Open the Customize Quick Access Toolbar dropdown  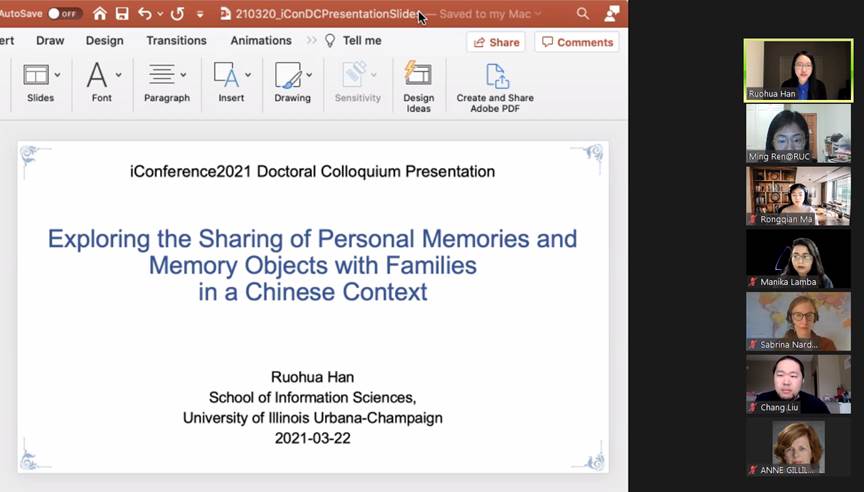[200, 14]
